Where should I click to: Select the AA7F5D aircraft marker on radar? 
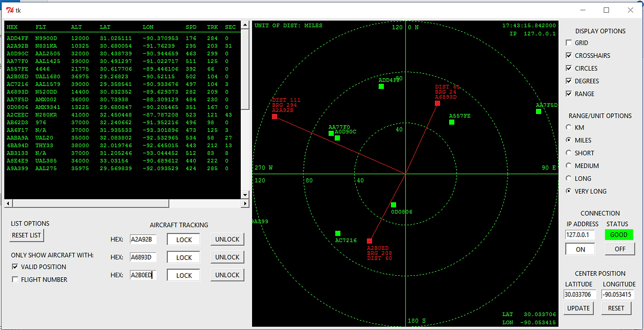pos(538,111)
